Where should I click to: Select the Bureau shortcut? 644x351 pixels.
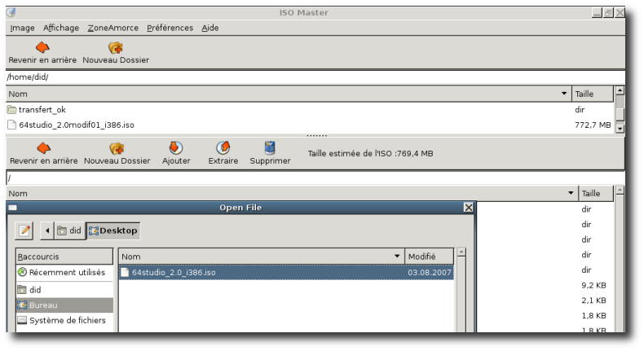tap(64, 305)
